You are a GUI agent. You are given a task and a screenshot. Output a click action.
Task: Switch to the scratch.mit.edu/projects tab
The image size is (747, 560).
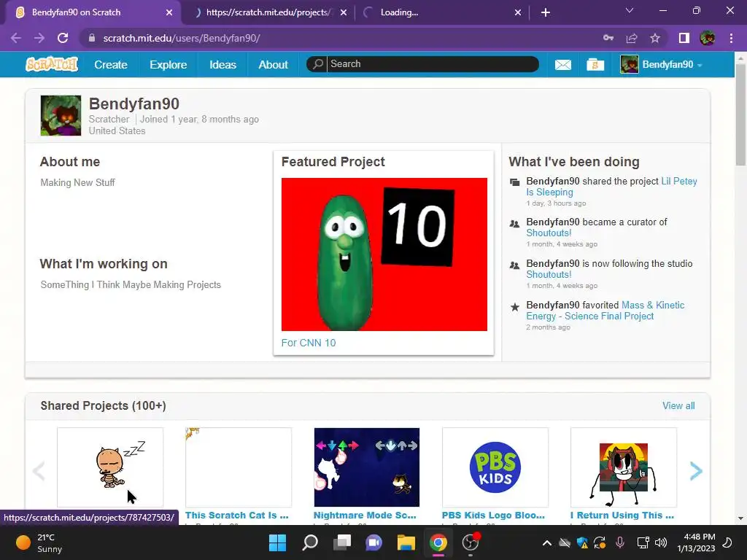pos(268,12)
